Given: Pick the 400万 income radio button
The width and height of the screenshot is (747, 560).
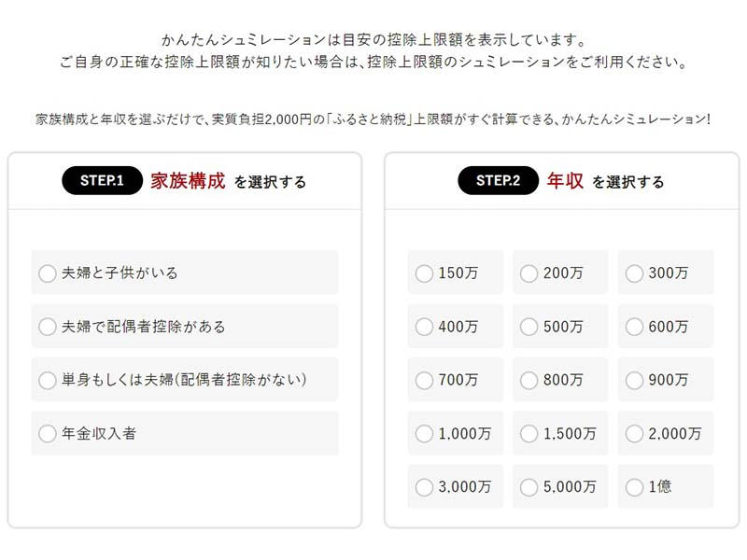Looking at the screenshot, I should [424, 327].
